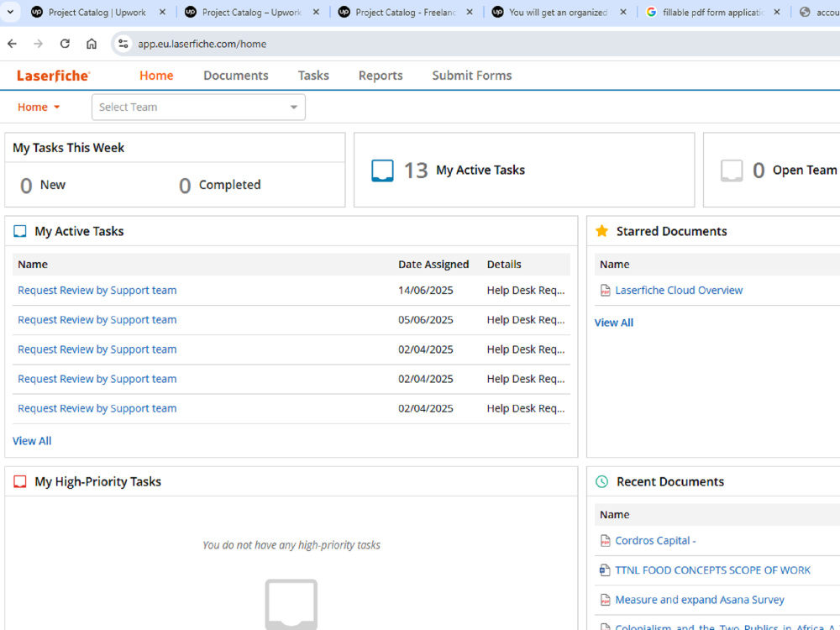Click the 14/06/2025 date cell
Image resolution: width=840 pixels, height=630 pixels.
click(x=425, y=291)
